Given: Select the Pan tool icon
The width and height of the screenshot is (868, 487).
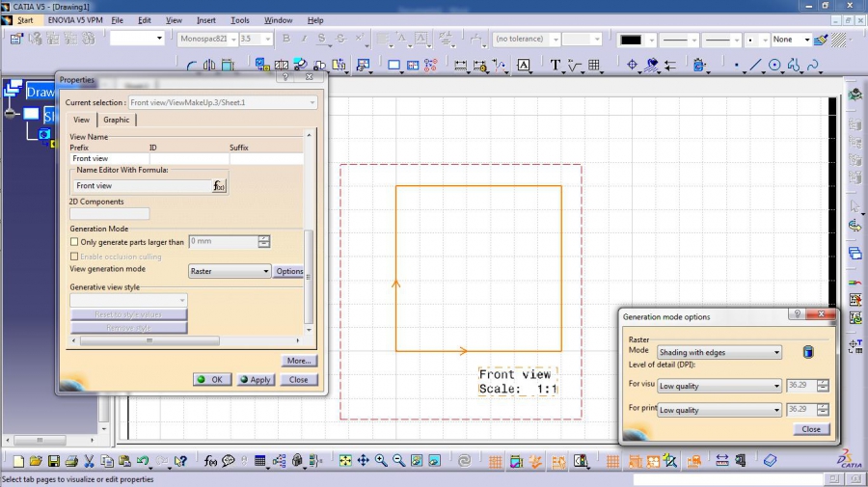Looking at the screenshot, I should [x=364, y=460].
